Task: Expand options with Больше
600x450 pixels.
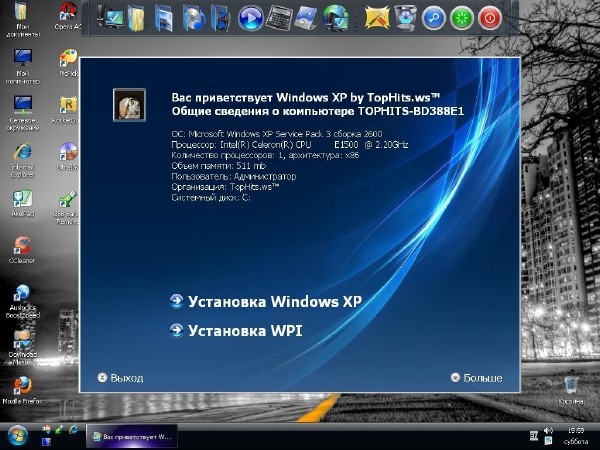Action: [x=476, y=378]
